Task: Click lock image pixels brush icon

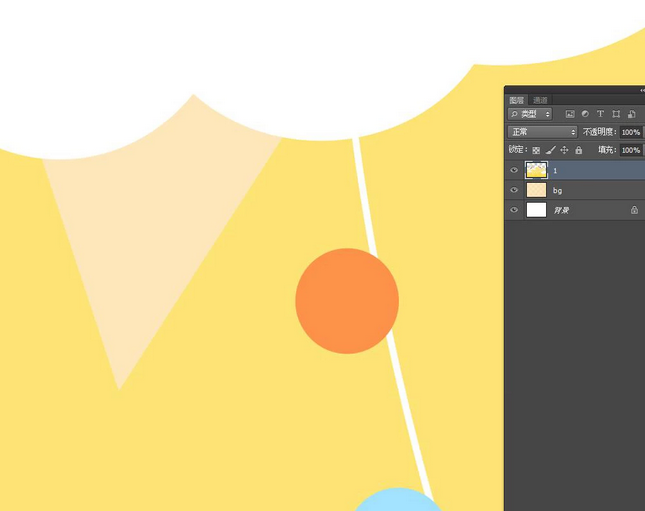Action: [x=550, y=150]
